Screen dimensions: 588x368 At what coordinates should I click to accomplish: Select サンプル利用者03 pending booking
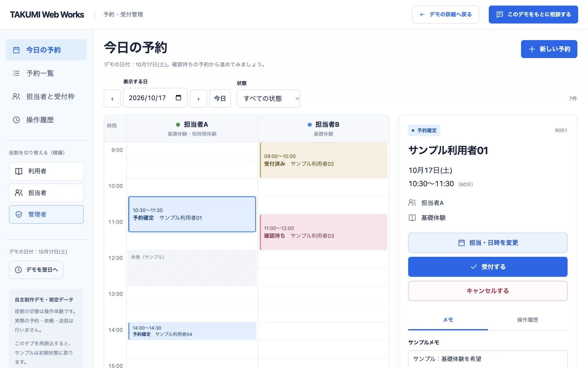point(323,232)
